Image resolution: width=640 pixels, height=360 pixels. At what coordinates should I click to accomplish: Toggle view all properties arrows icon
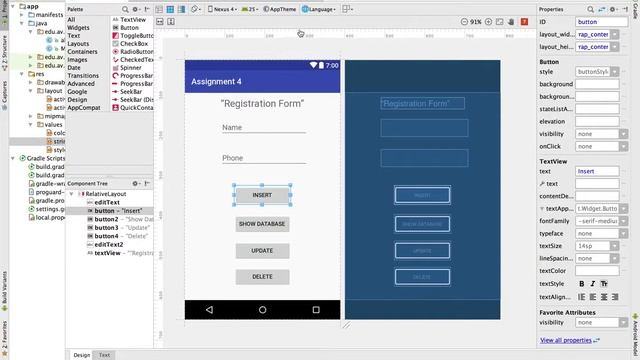602,9
